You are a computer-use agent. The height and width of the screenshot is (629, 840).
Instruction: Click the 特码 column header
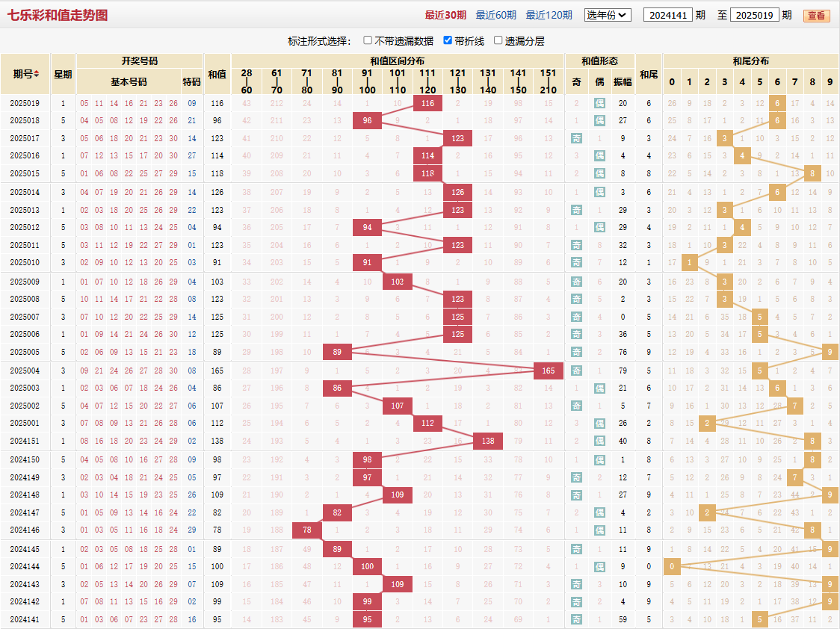192,81
